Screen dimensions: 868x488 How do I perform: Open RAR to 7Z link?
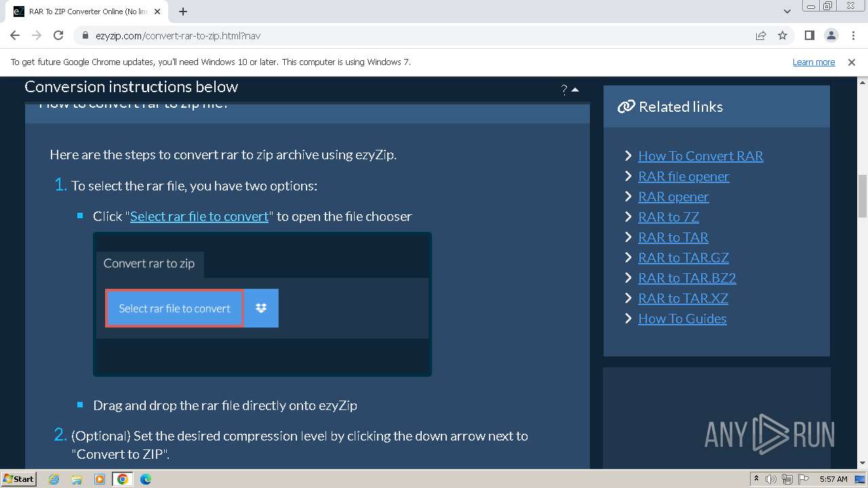(669, 217)
